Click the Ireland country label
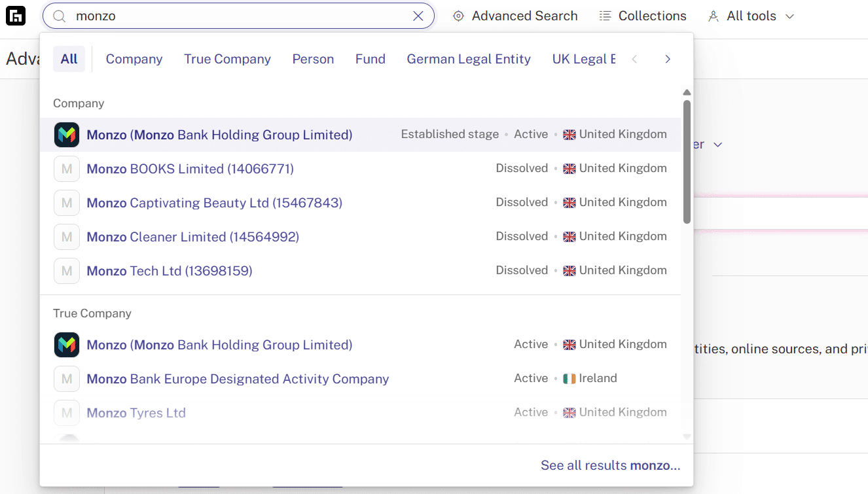868x494 pixels. (598, 378)
